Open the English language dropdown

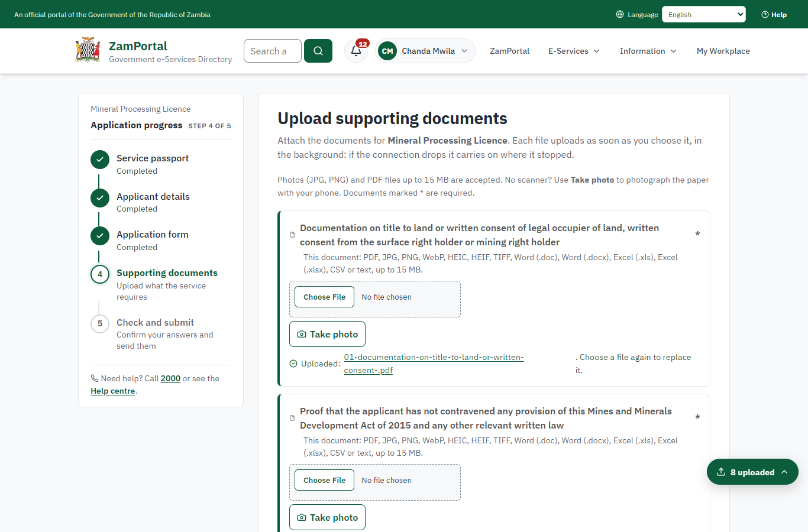(x=704, y=14)
